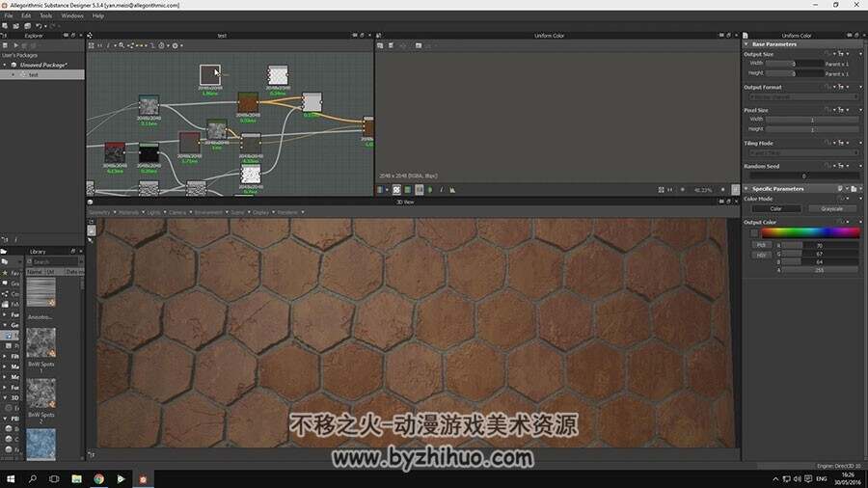Collapse the Unsaved Package tree node
Viewport: 868px width, 488px height.
5,65
